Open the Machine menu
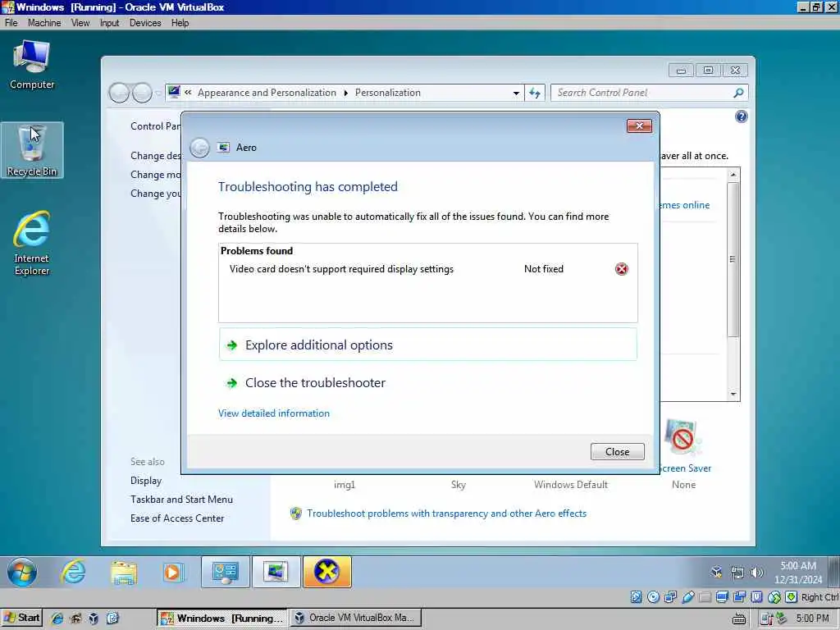 coord(44,23)
